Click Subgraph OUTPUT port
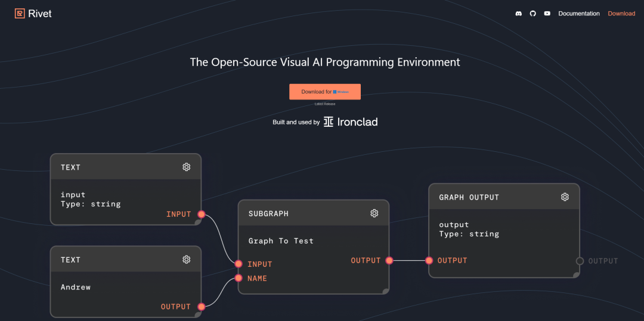Viewport: 644px width, 321px height. [389, 260]
